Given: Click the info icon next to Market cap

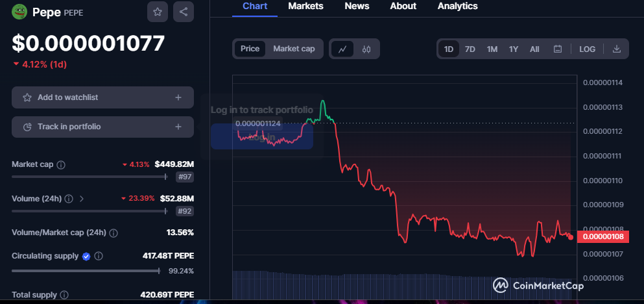Looking at the screenshot, I should (61, 165).
